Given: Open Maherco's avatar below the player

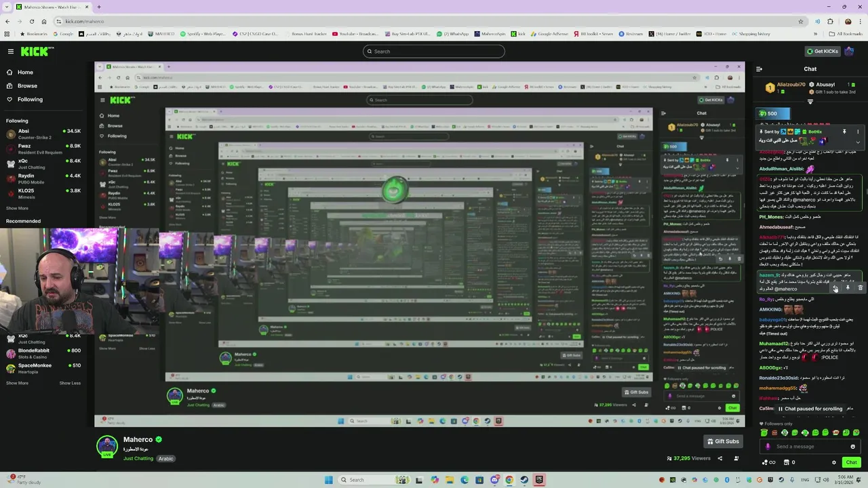Looking at the screenshot, I should pyautogui.click(x=107, y=447).
